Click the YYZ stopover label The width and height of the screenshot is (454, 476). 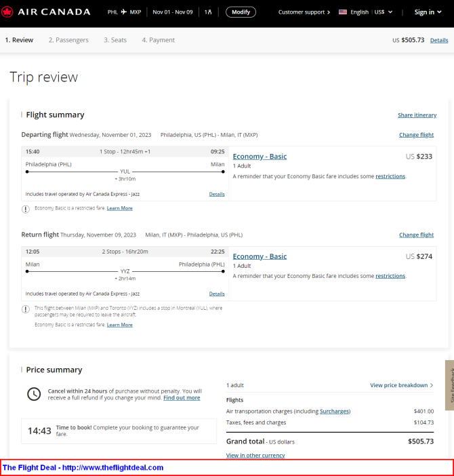tap(125, 271)
